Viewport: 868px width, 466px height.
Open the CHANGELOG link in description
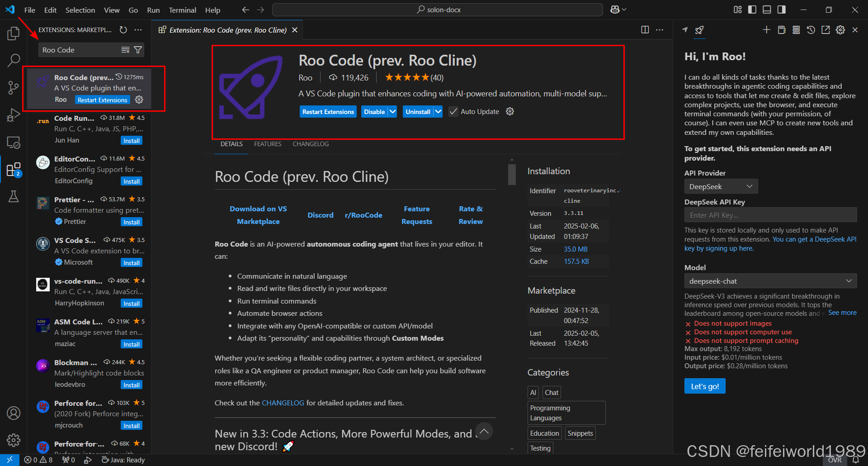(283, 403)
